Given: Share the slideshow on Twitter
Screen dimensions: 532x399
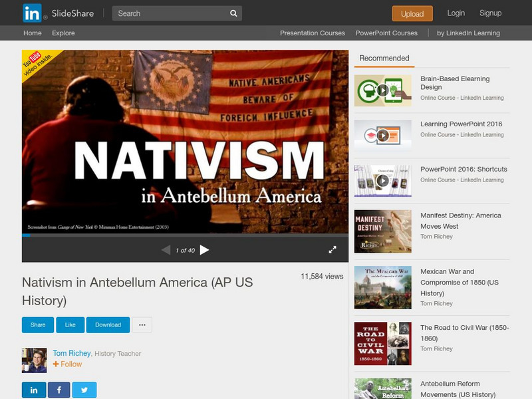Looking at the screenshot, I should 85,391.
